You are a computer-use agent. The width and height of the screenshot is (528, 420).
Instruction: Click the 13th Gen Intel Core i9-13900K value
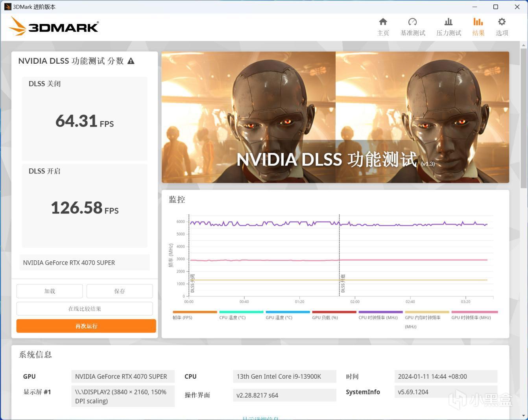point(284,376)
